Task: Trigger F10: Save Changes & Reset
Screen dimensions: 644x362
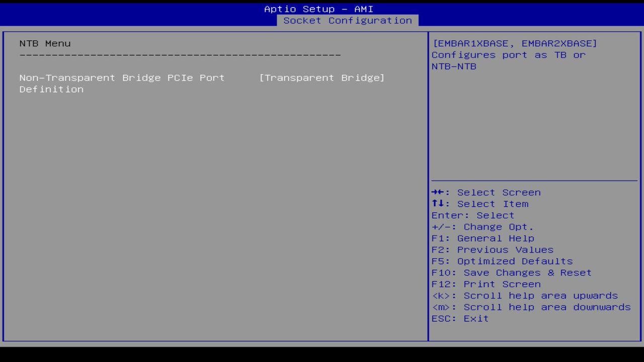Action: click(511, 273)
